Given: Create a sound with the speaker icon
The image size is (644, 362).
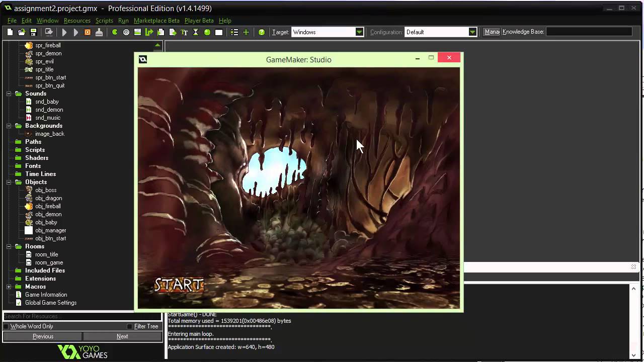Looking at the screenshot, I should coord(126,32).
